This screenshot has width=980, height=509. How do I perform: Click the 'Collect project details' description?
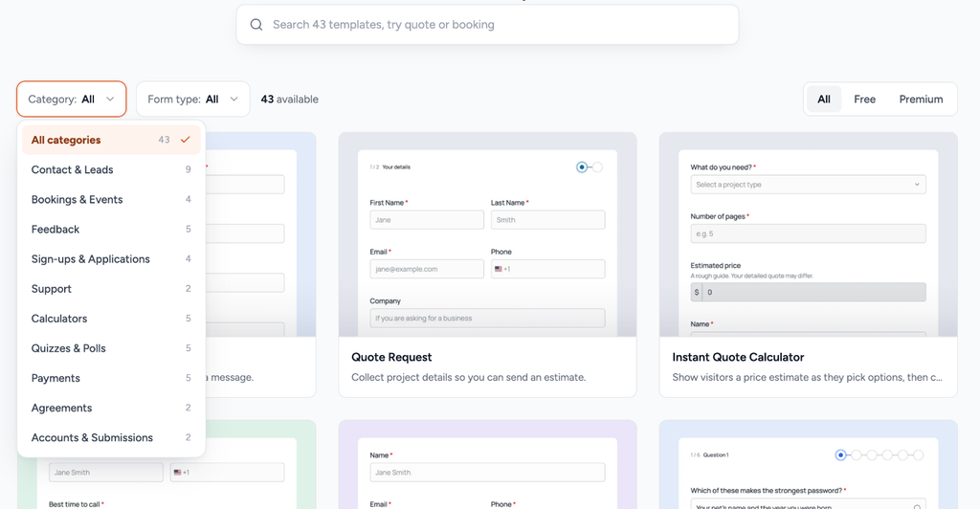(x=468, y=377)
